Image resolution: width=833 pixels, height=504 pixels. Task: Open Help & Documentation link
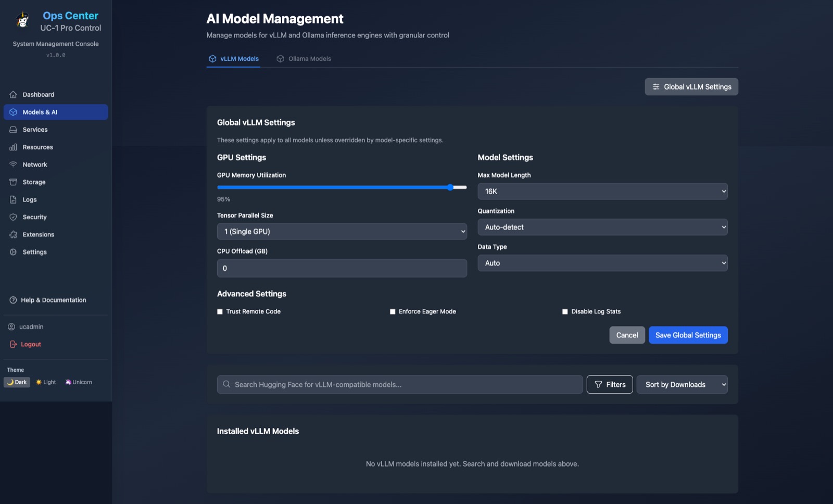click(x=56, y=300)
